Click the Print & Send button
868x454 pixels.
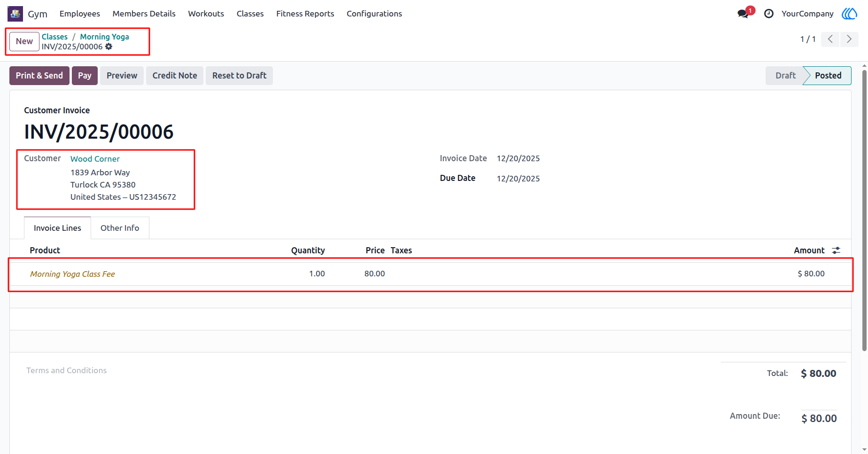coord(39,76)
